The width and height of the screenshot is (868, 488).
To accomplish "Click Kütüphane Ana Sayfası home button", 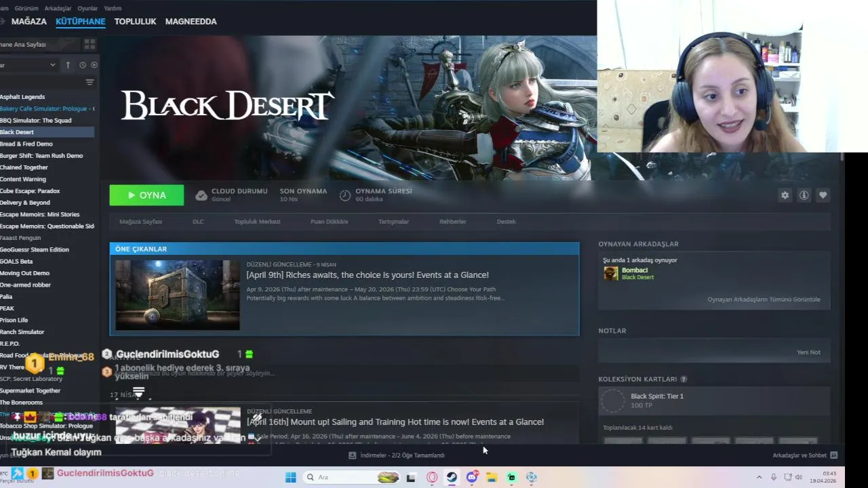I will 39,44.
